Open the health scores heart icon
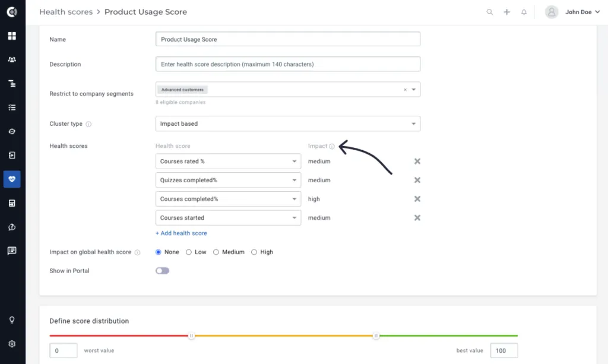This screenshot has height=364, width=608. [x=12, y=179]
